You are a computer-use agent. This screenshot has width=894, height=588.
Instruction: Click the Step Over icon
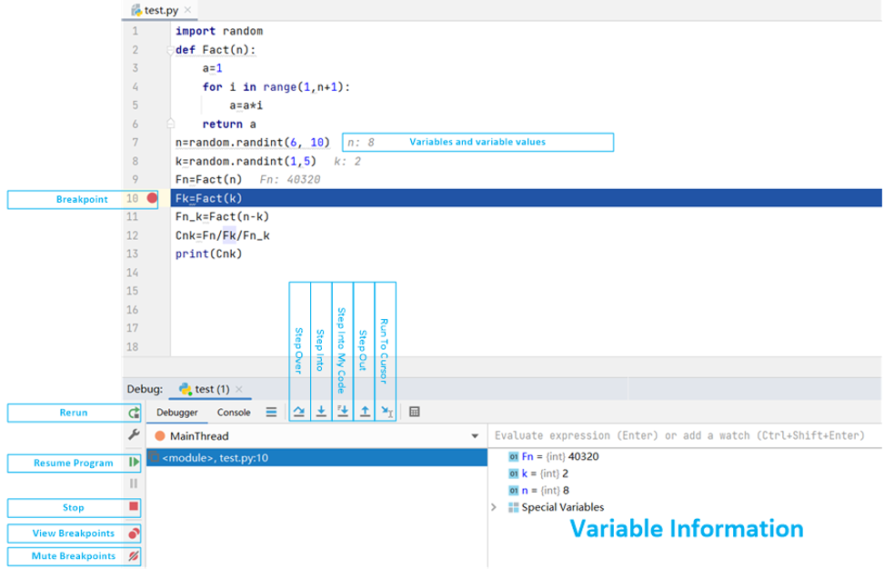point(299,411)
